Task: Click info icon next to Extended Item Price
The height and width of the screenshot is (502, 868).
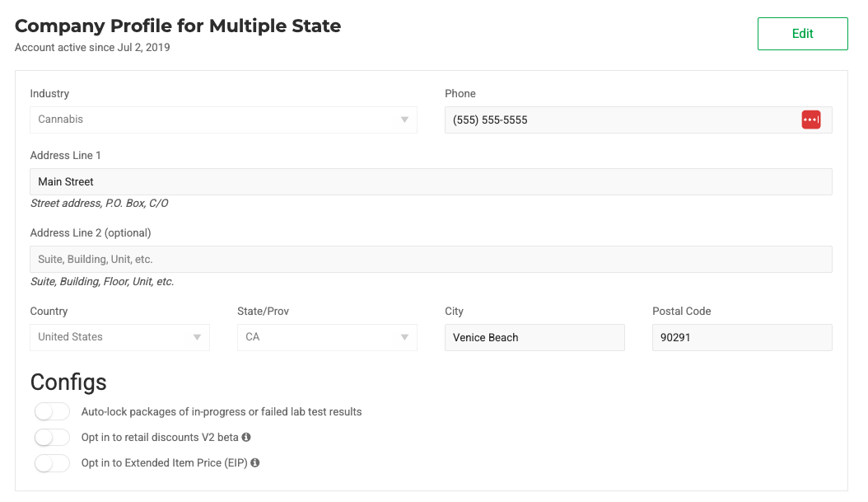Action: point(255,463)
